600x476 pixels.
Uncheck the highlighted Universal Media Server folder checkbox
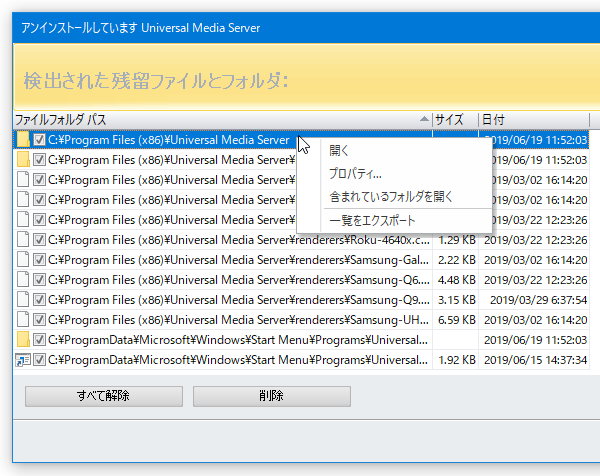click(39, 140)
